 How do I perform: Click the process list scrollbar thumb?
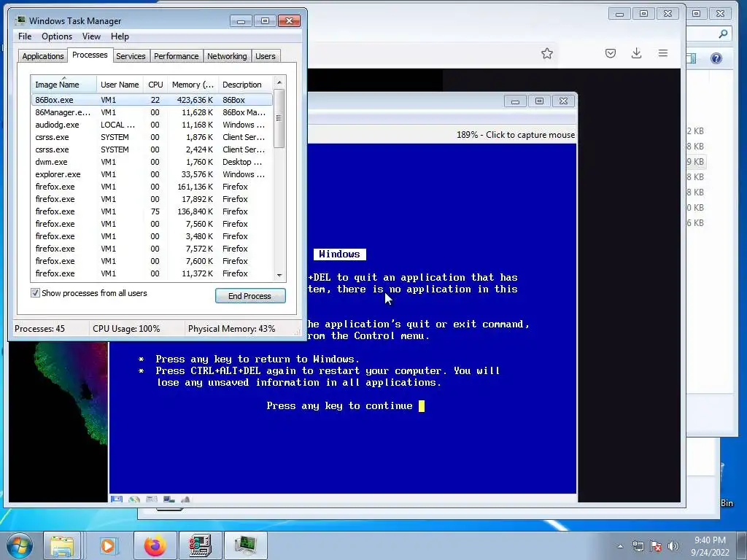click(279, 119)
